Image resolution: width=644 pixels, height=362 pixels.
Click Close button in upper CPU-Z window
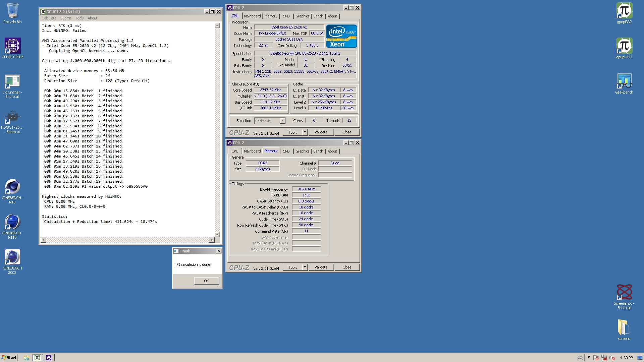347,132
